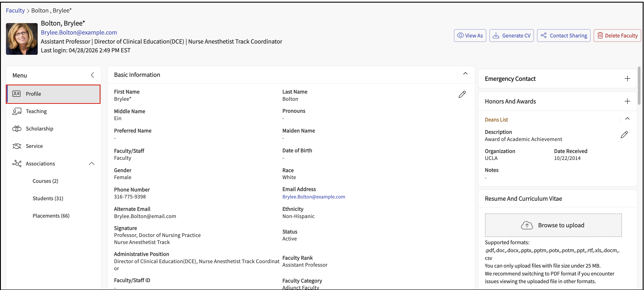Click the Service handshake icon in the menu
This screenshot has width=644, height=290.
17,146
